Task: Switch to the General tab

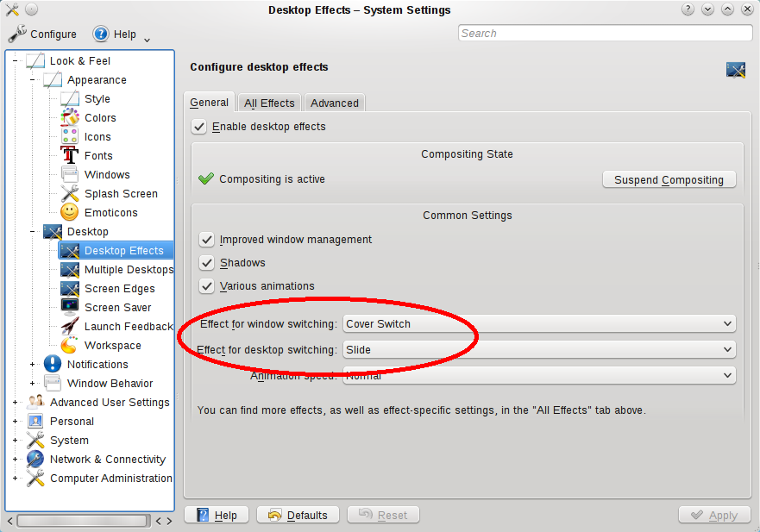Action: click(209, 103)
